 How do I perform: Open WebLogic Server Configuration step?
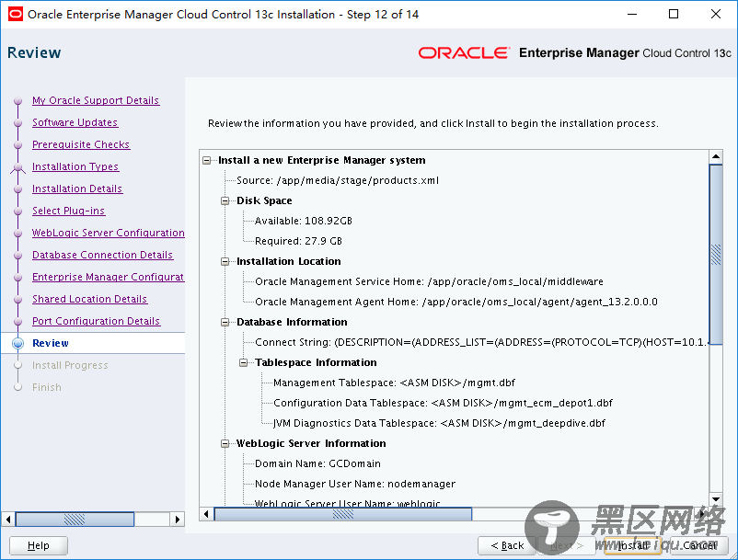click(x=109, y=233)
